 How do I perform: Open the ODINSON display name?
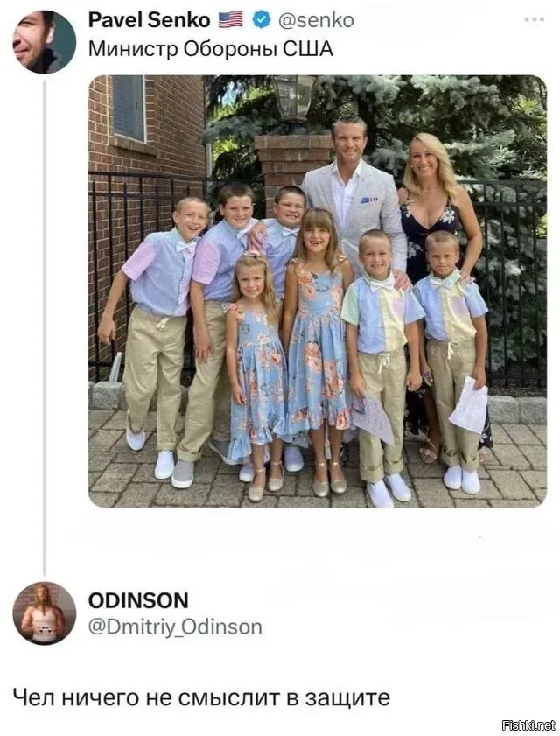[138, 600]
